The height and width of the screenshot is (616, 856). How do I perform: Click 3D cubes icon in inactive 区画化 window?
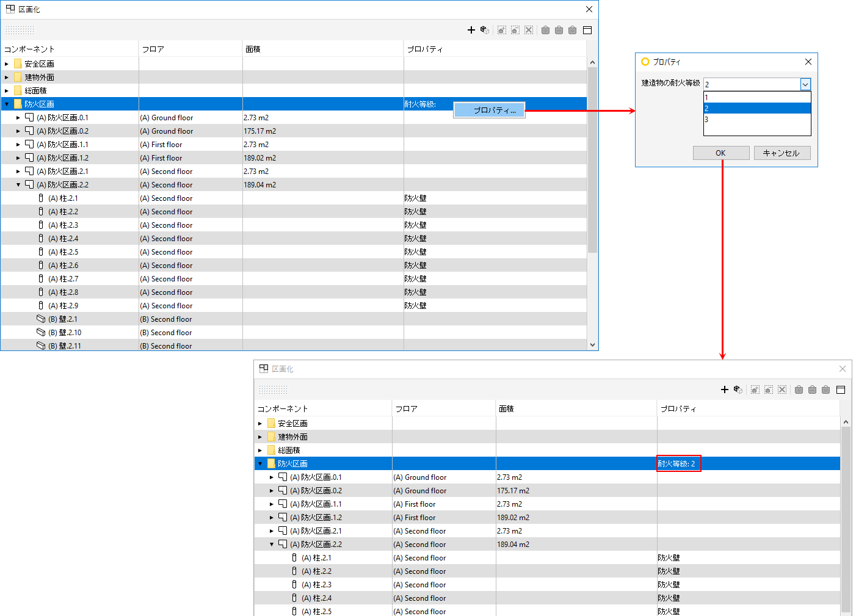pyautogui.click(x=738, y=390)
